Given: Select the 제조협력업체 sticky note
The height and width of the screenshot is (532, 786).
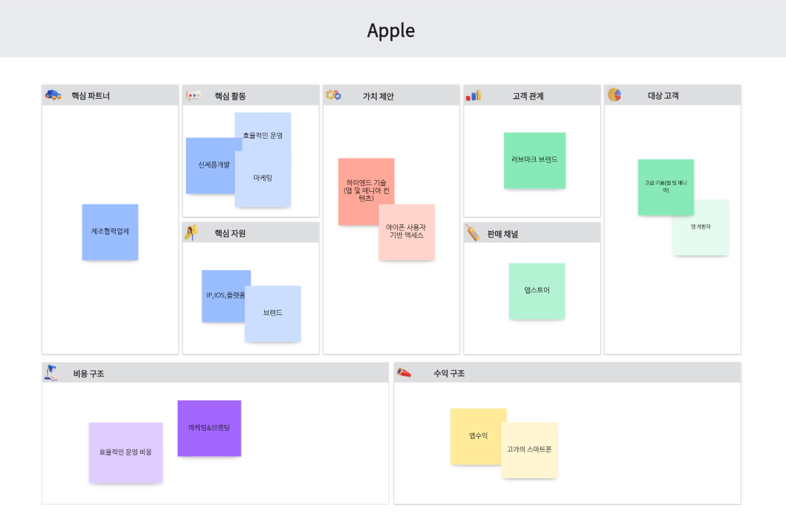Looking at the screenshot, I should pos(110,232).
